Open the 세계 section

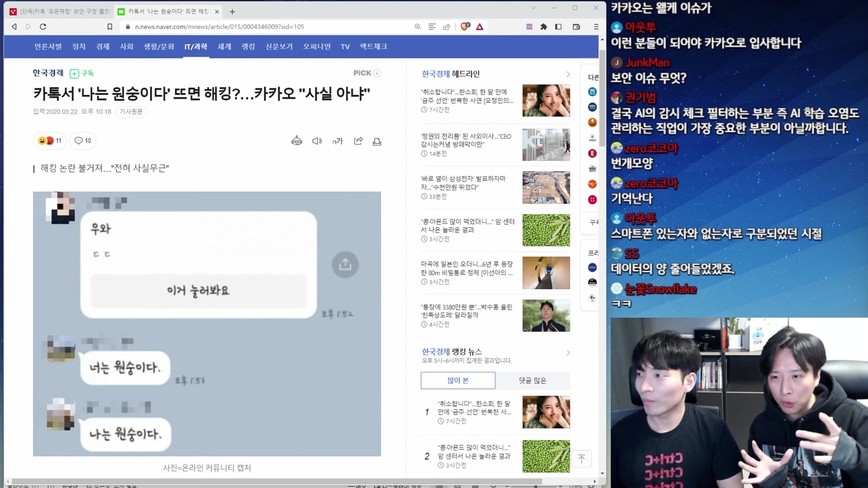(224, 47)
